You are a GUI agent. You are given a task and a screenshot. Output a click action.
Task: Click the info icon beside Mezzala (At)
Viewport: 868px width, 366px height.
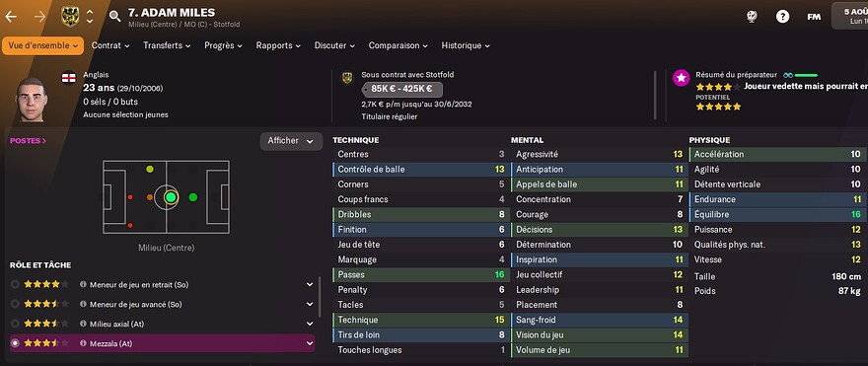point(83,343)
